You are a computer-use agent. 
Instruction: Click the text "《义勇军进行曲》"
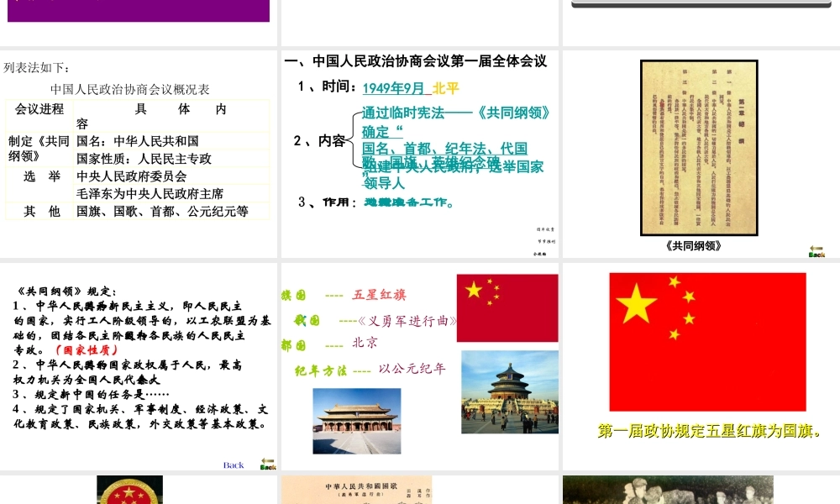tap(407, 321)
